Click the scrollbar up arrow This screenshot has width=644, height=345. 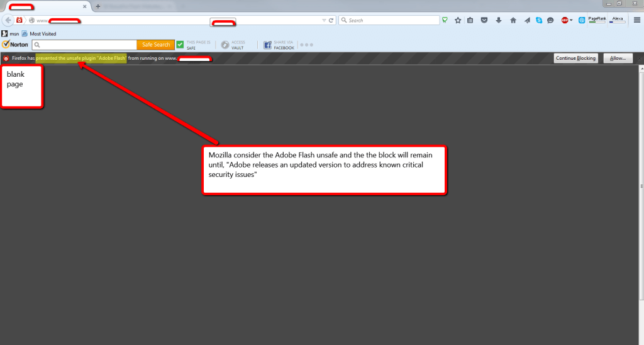pyautogui.click(x=641, y=69)
